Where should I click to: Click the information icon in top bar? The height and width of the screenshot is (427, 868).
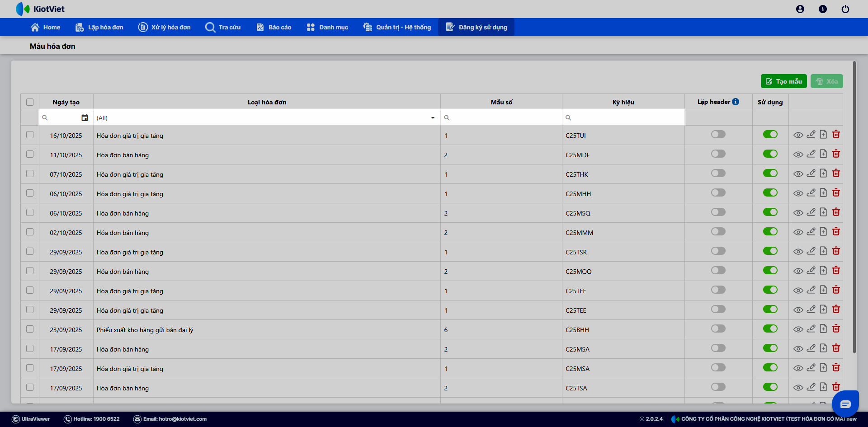point(823,9)
